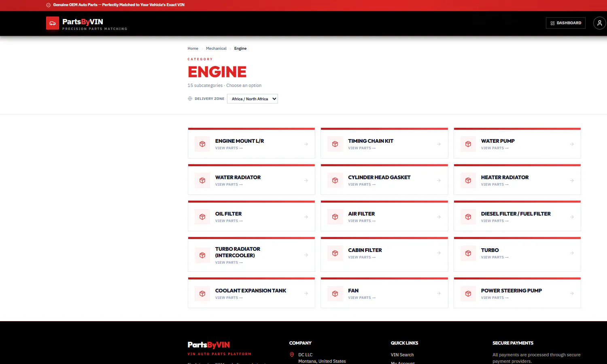The width and height of the screenshot is (607, 364).
Task: Click the Turbo card box icon
Action: pos(468,253)
